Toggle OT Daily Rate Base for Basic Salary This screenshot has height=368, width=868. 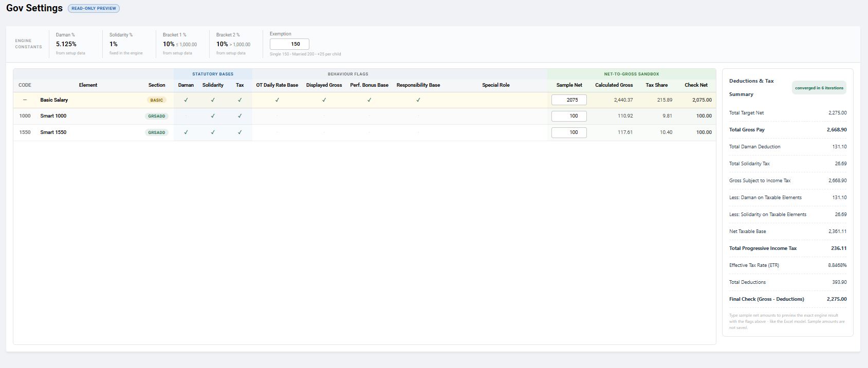277,100
